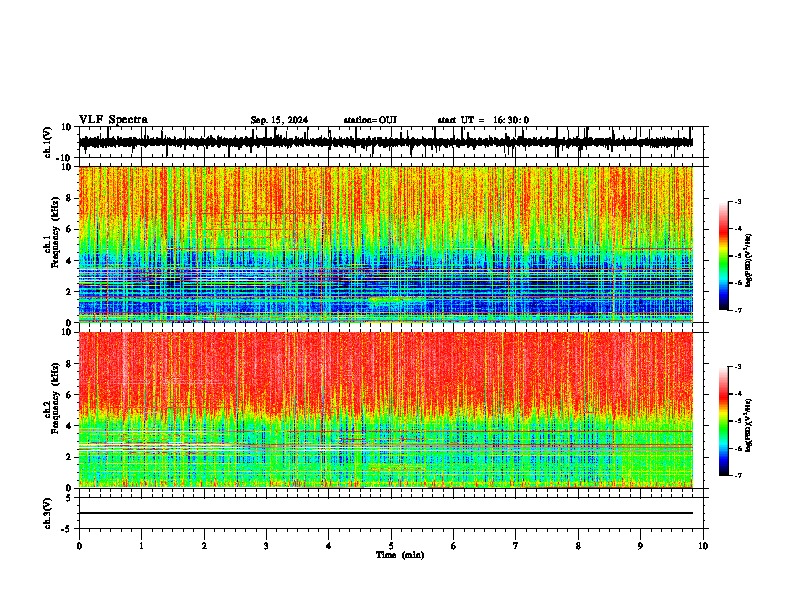Click bottom time axis tick label "4"
This screenshot has height=612, width=792.
(329, 546)
